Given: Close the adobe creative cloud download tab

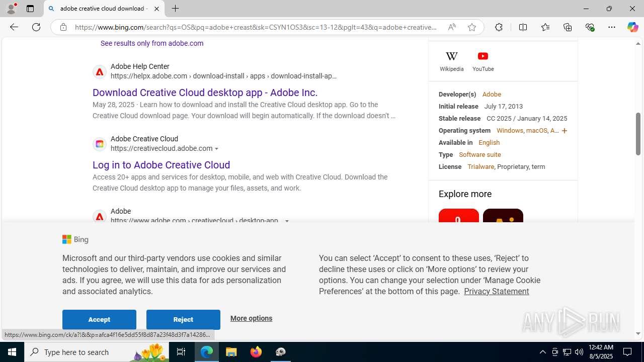Looking at the screenshot, I should (156, 9).
